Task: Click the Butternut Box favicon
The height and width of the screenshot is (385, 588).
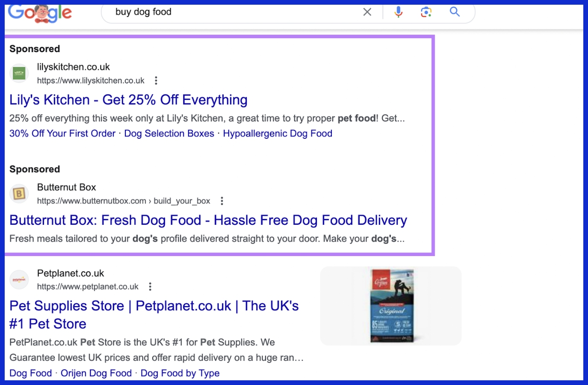Action: 19,193
